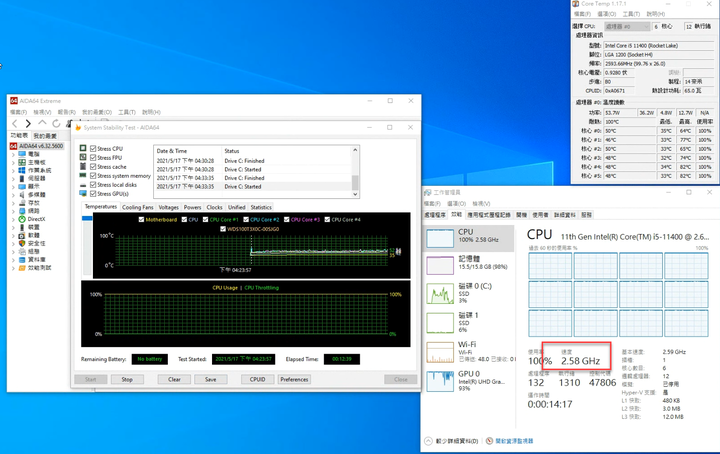Viewport: 720px width, 454px height.
Task: Click the 開啟資源監視器 gauge icon in Task Manager
Action: (489, 441)
